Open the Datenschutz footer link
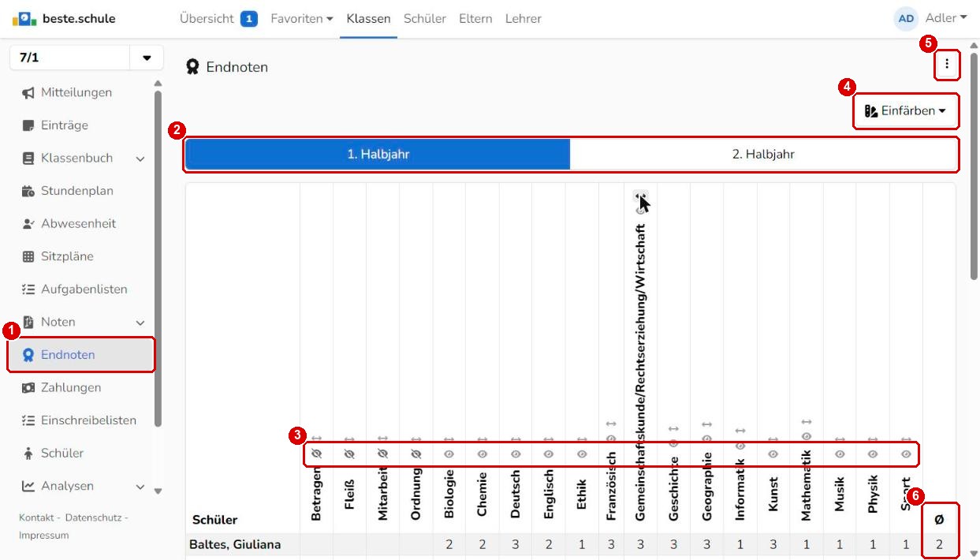 (x=93, y=517)
